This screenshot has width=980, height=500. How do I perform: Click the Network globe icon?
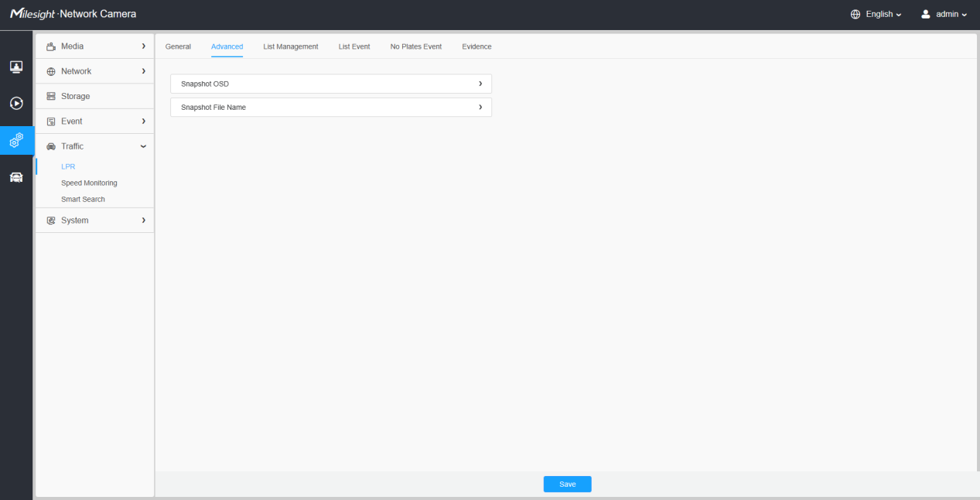(x=52, y=71)
